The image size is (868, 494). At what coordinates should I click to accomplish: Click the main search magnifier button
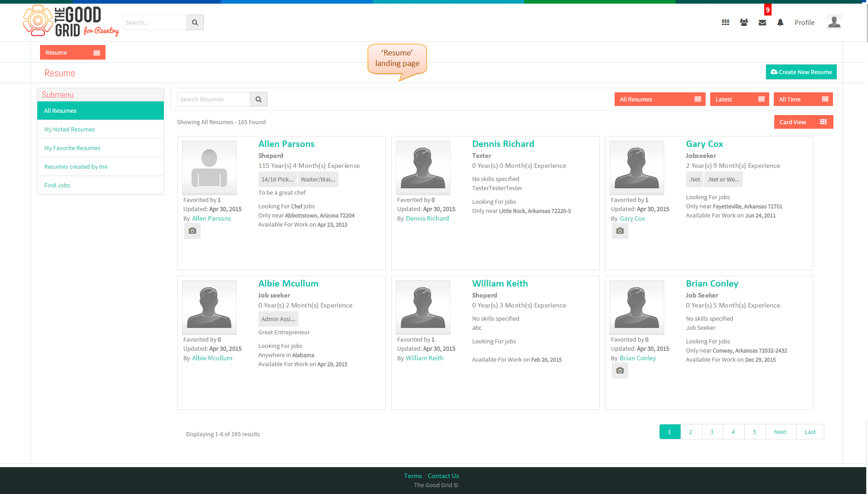[x=195, y=22]
